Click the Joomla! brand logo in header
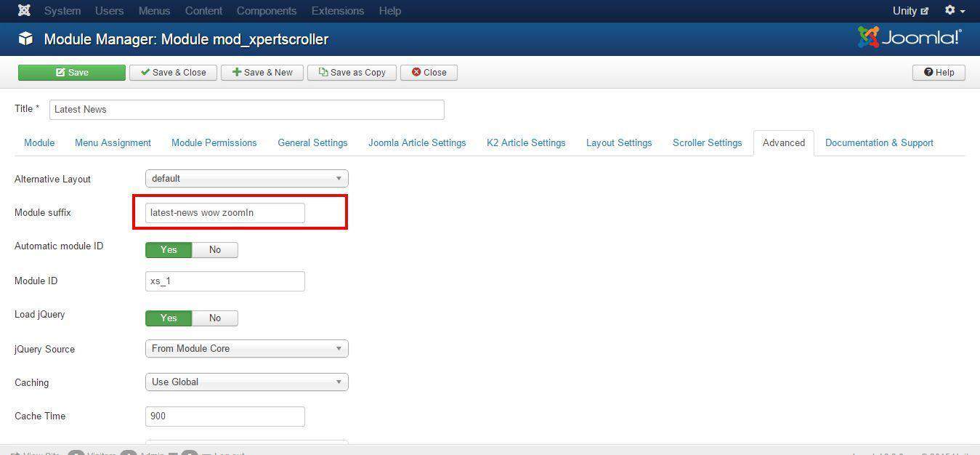This screenshot has width=980, height=455. (x=910, y=38)
